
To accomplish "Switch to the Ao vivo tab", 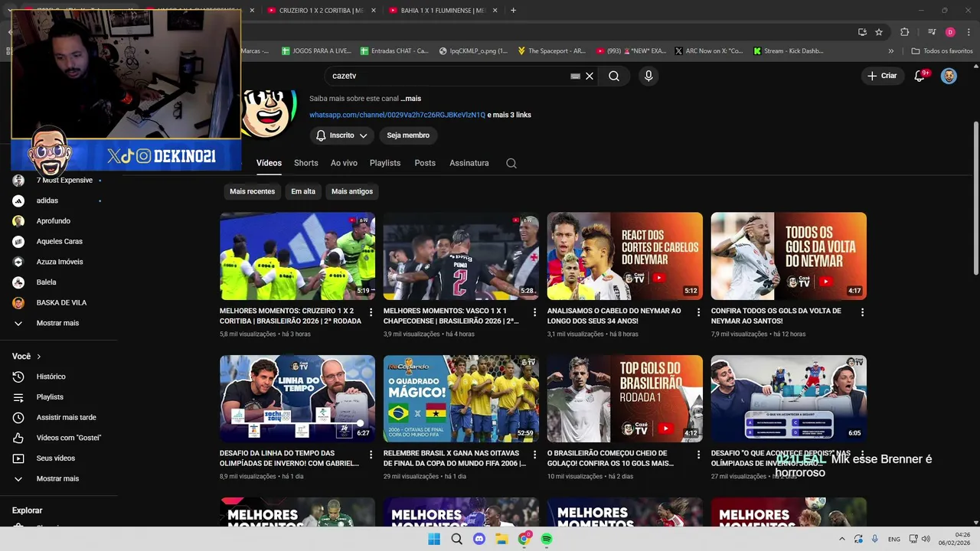I will pyautogui.click(x=344, y=163).
